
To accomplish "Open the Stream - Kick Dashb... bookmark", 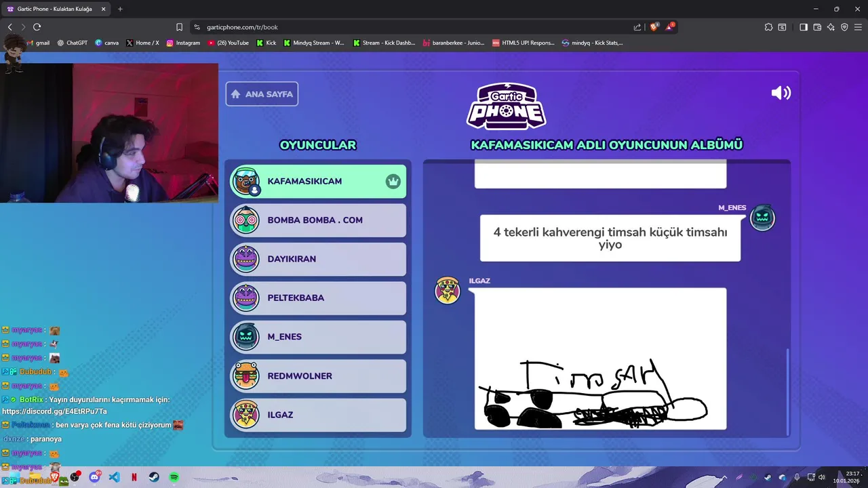I will coord(384,43).
